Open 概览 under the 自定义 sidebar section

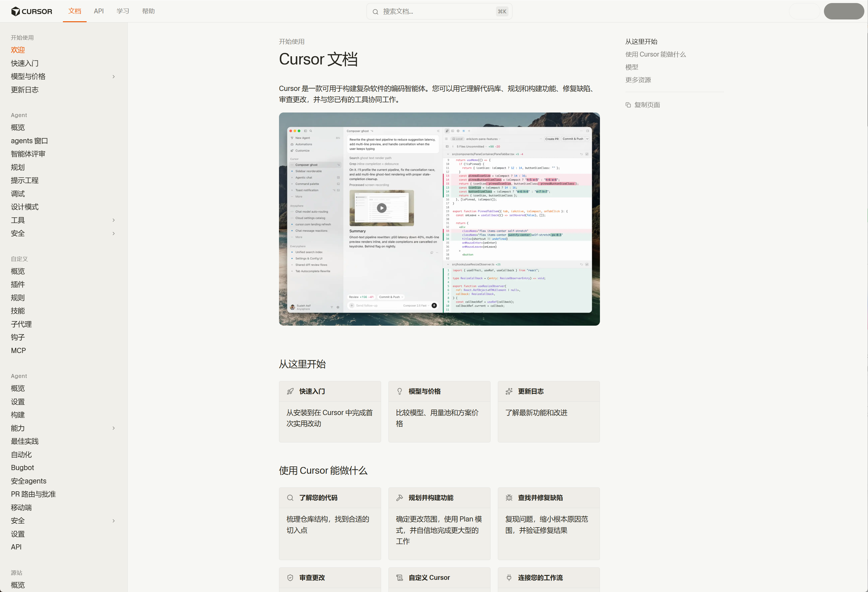pos(18,271)
